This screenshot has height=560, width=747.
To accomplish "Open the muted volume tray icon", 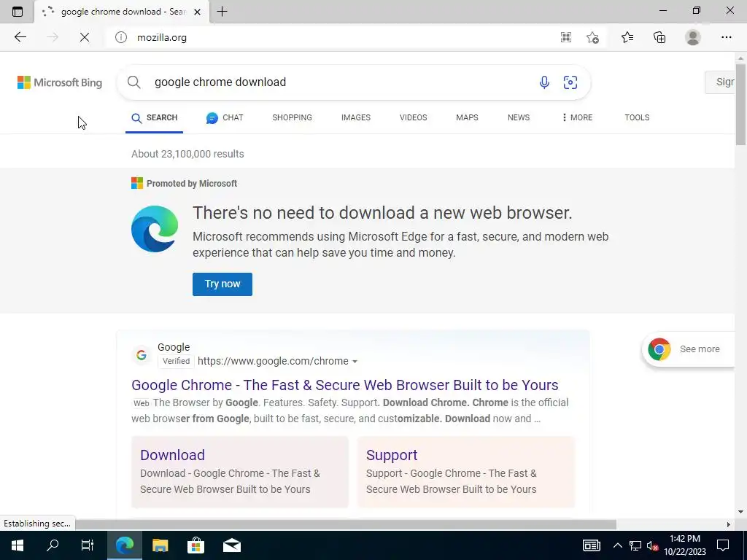I will 653,545.
